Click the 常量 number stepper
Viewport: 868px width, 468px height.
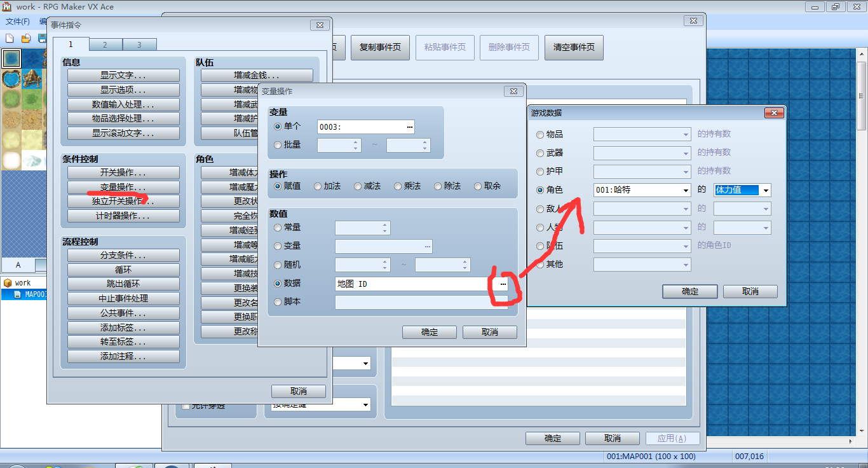click(385, 228)
